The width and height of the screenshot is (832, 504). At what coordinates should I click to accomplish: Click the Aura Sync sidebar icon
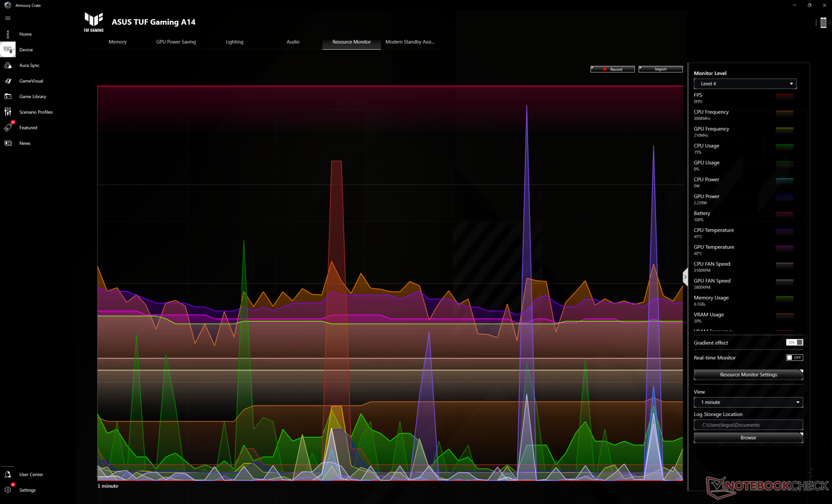coord(8,65)
